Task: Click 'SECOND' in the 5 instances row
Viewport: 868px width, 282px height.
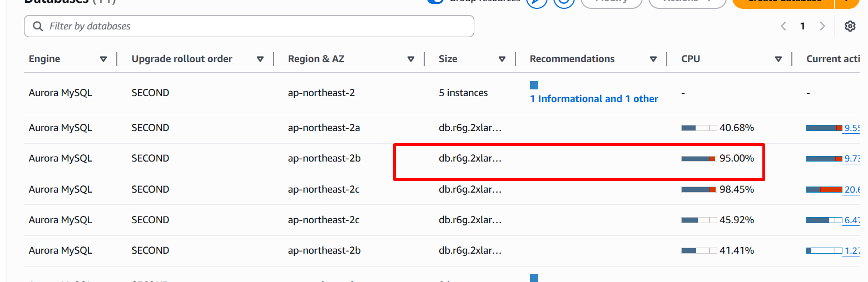Action: point(151,93)
